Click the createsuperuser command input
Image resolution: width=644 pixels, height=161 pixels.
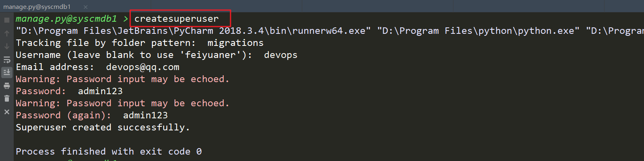tap(177, 19)
